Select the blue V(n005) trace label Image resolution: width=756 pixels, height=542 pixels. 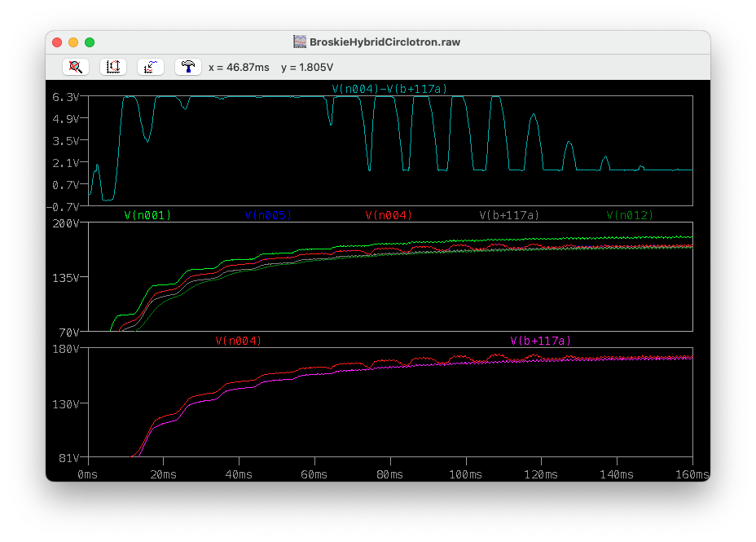268,215
